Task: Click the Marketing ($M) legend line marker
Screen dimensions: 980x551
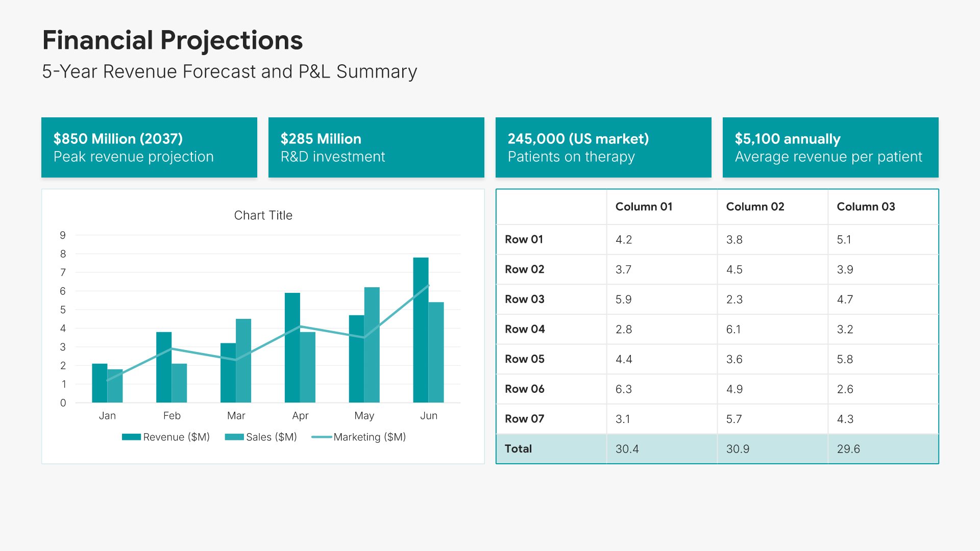Action: [x=322, y=437]
